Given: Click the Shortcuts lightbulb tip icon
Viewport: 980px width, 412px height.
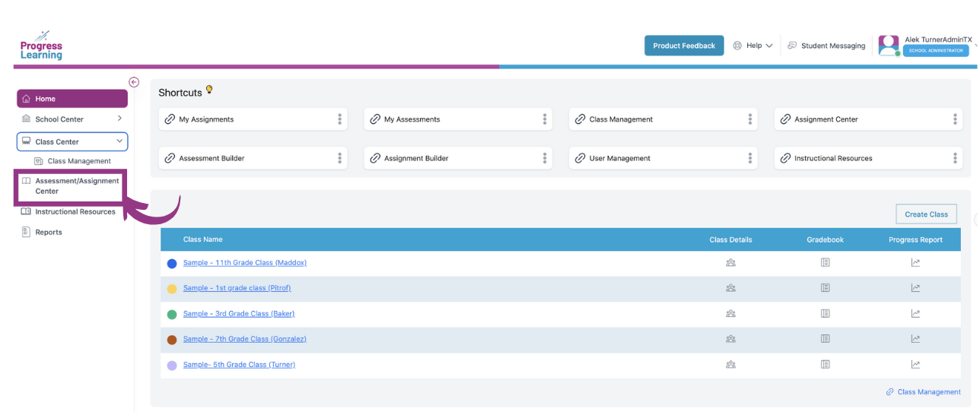Looking at the screenshot, I should [x=209, y=90].
